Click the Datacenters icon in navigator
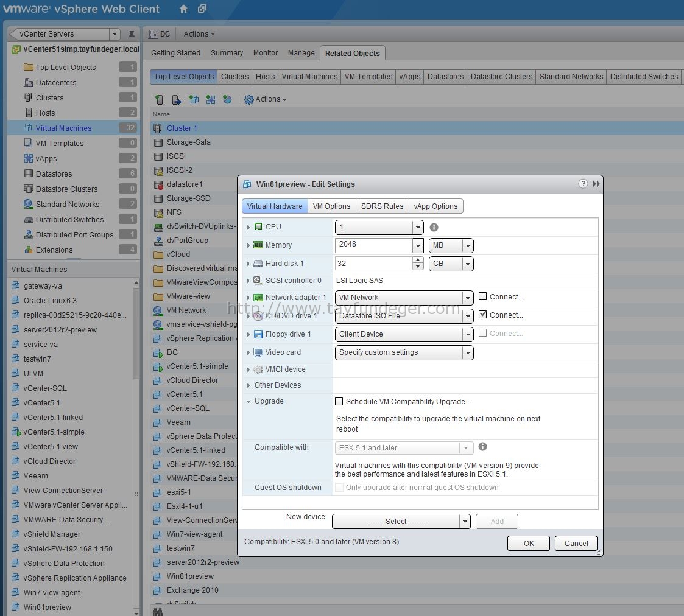Image resolution: width=684 pixels, height=616 pixels. 29,82
